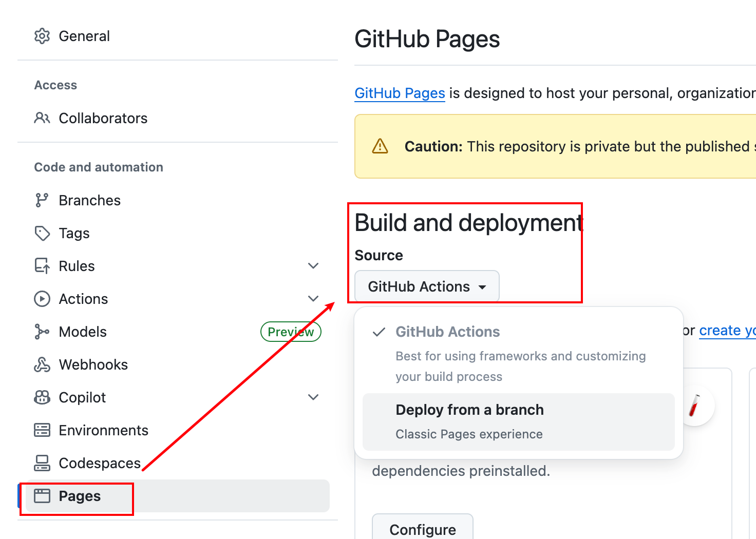Open Copilot settings item
The image size is (756, 539).
pos(178,397)
